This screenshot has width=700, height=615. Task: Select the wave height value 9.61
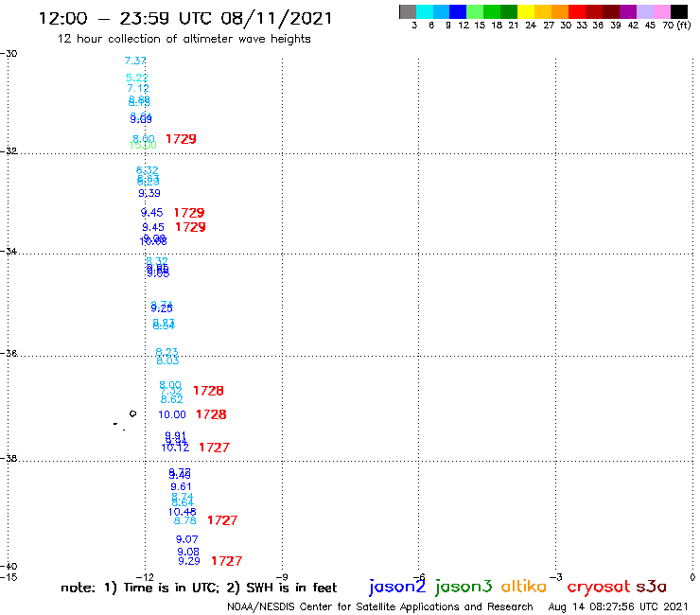pyautogui.click(x=181, y=487)
